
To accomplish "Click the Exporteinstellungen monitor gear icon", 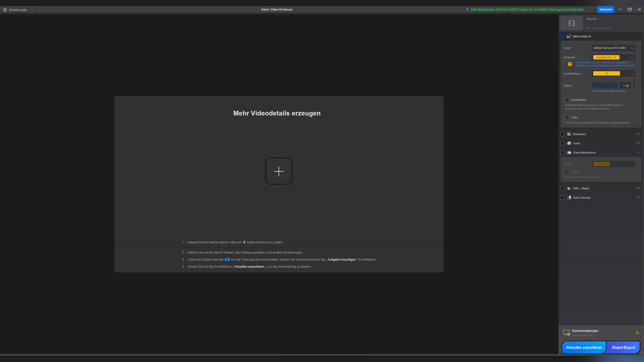I will pyautogui.click(x=566, y=333).
